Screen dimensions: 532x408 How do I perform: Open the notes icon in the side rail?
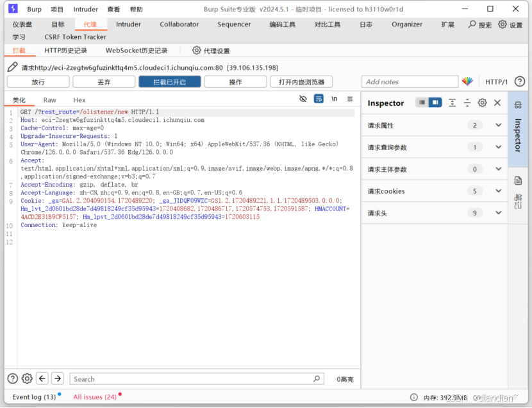point(518,180)
